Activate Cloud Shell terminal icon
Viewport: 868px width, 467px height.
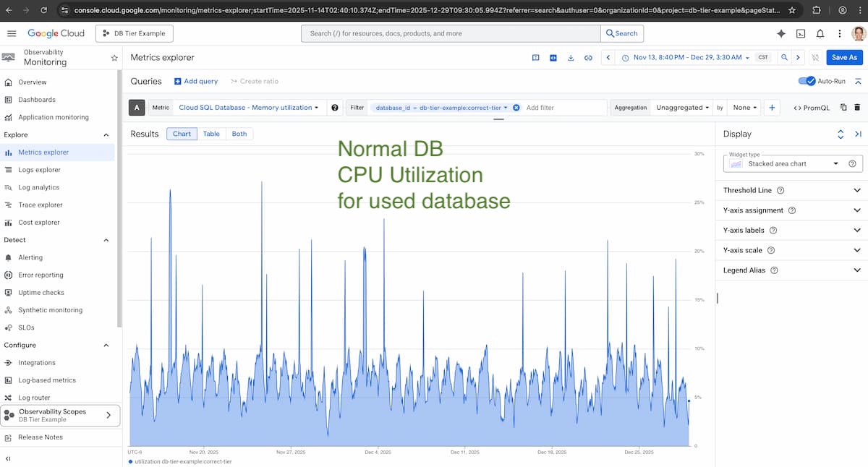click(801, 33)
